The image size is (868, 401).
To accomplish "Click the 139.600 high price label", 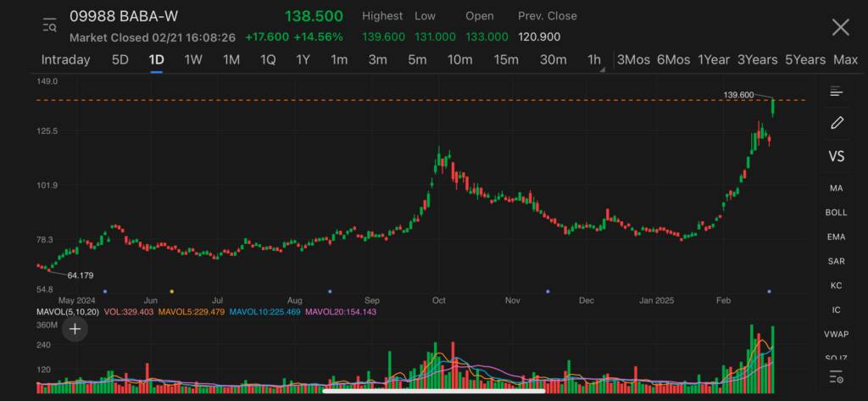I will [738, 95].
